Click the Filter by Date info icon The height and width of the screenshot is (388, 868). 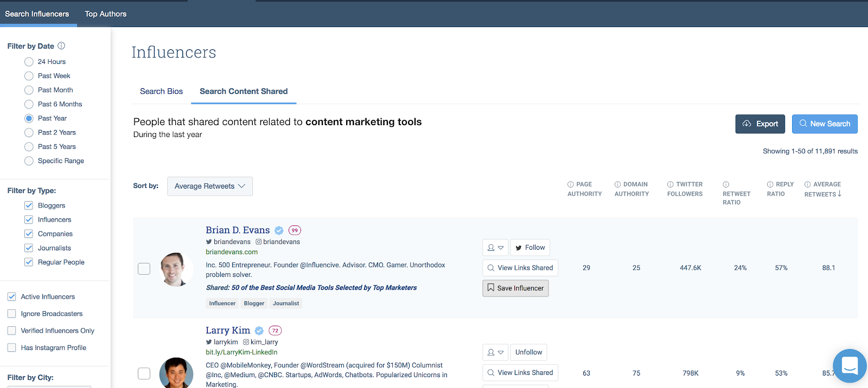pos(61,46)
